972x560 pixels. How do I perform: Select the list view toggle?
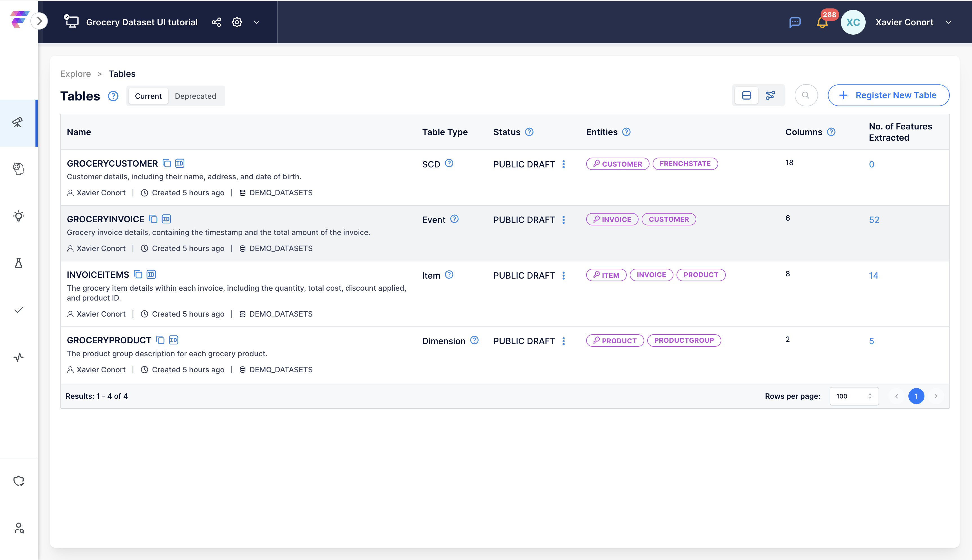click(746, 95)
